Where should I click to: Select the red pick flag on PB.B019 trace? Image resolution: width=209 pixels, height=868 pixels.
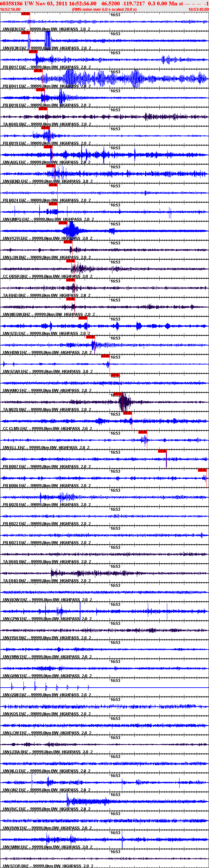[x=45, y=128]
